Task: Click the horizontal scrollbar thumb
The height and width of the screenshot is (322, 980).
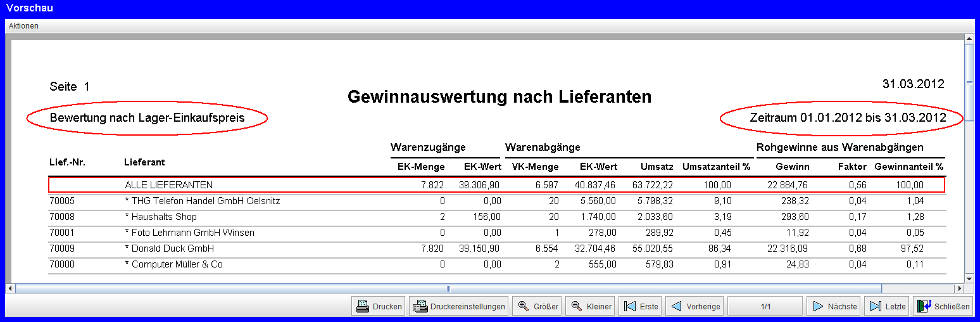Action: click(448, 288)
